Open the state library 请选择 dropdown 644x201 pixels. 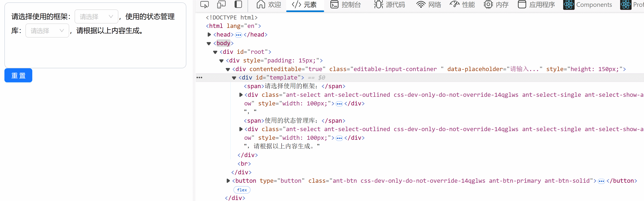click(x=47, y=31)
